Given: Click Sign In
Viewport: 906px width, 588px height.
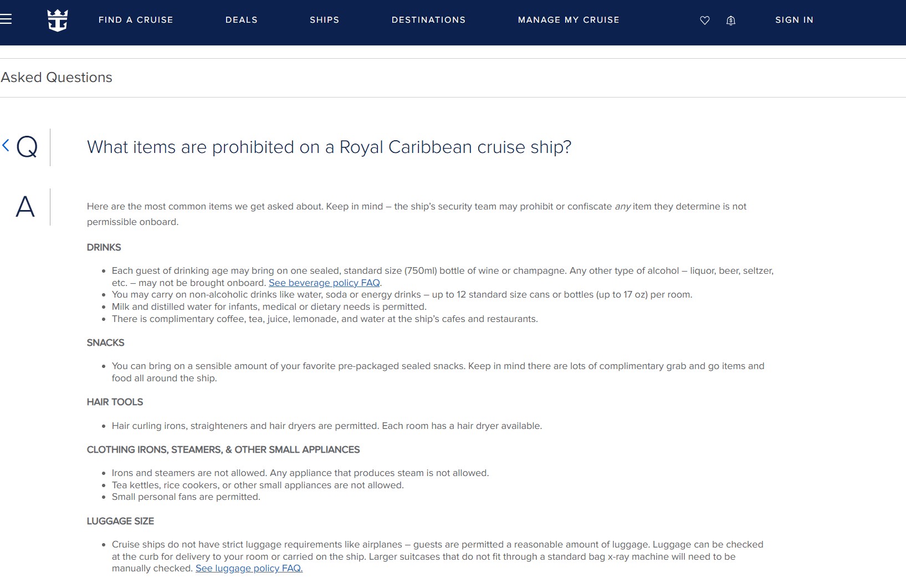Looking at the screenshot, I should point(795,20).
